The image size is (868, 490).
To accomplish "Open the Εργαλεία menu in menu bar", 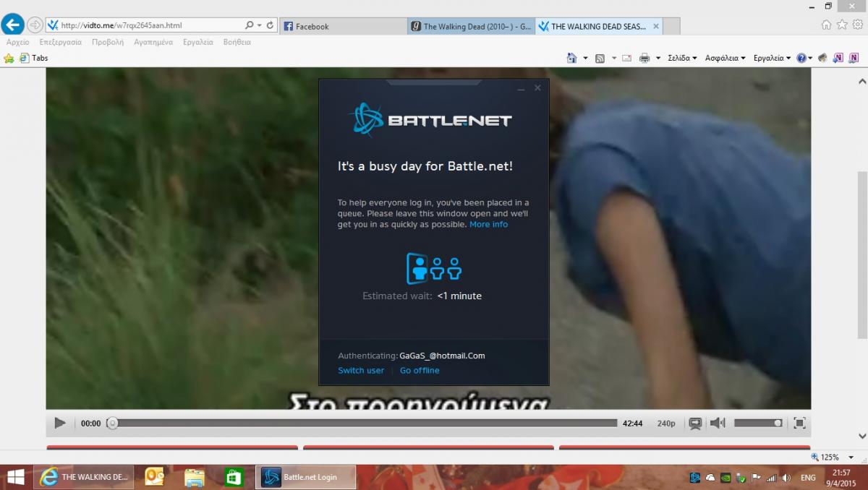I will coord(198,42).
